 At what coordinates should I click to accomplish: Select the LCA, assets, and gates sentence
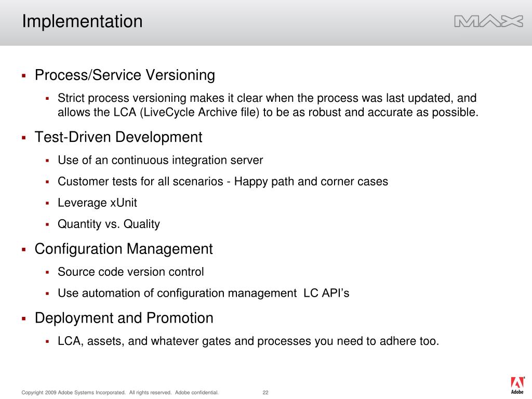(x=248, y=341)
